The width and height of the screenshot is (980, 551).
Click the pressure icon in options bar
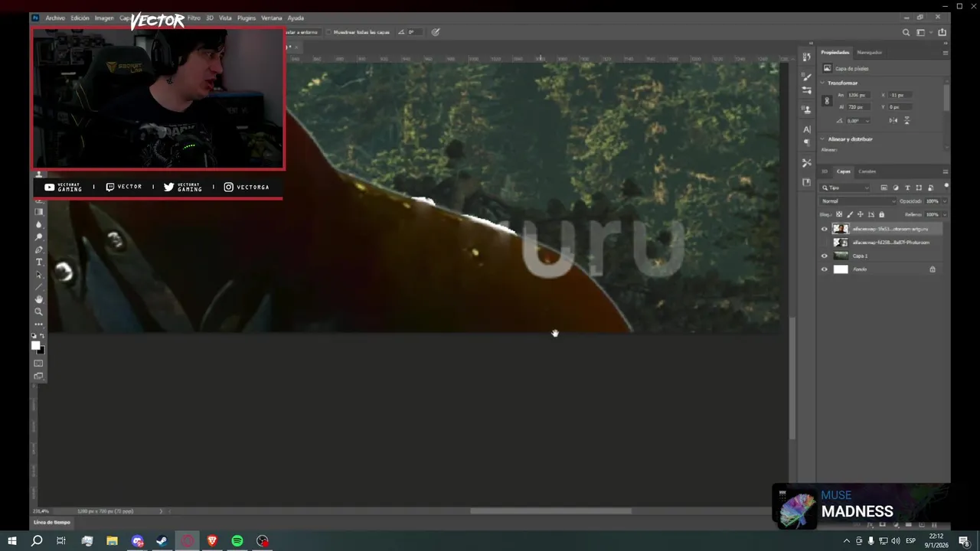click(436, 32)
